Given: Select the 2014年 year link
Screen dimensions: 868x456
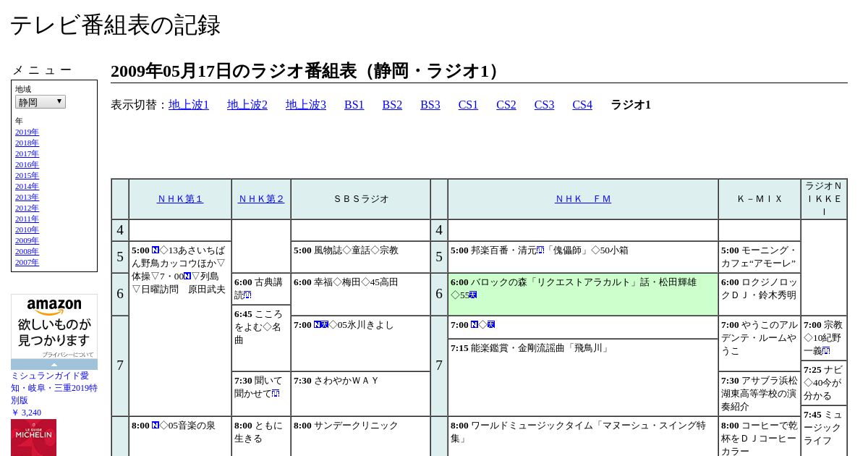Looking at the screenshot, I should point(27,186).
